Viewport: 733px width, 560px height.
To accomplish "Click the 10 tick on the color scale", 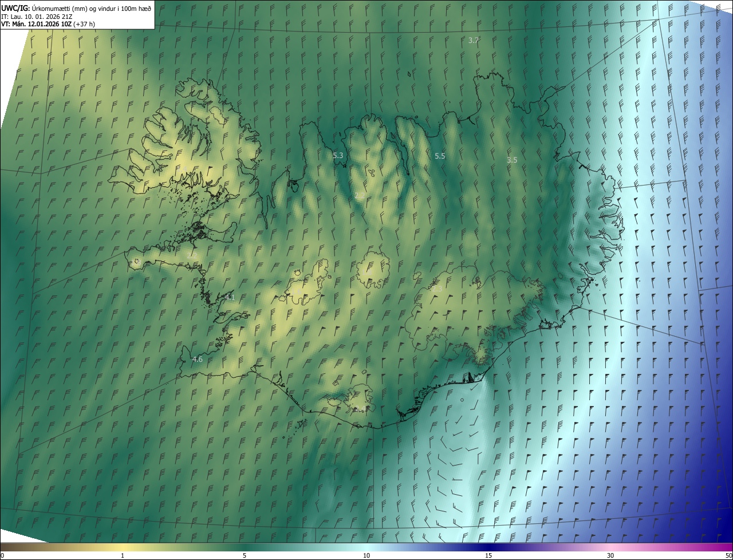I will (x=366, y=555).
